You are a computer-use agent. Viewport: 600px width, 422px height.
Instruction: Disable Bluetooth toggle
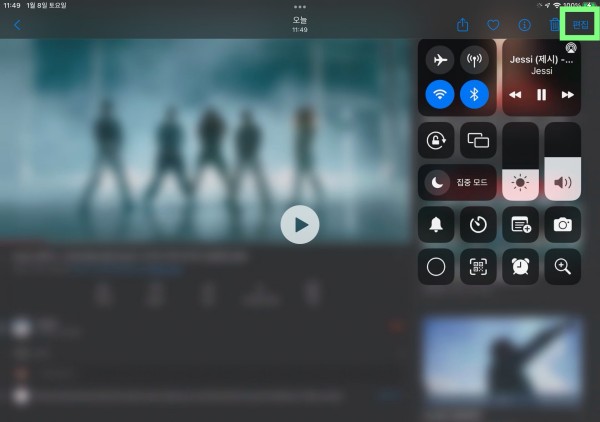[475, 94]
